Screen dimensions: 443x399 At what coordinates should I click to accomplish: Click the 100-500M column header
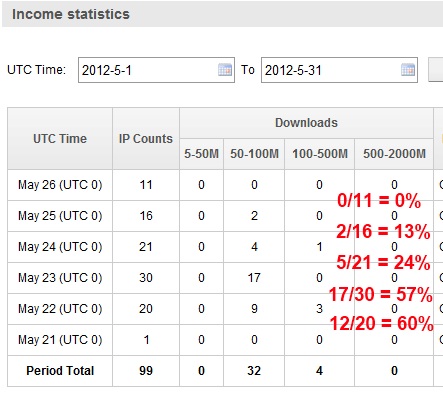[320, 154]
